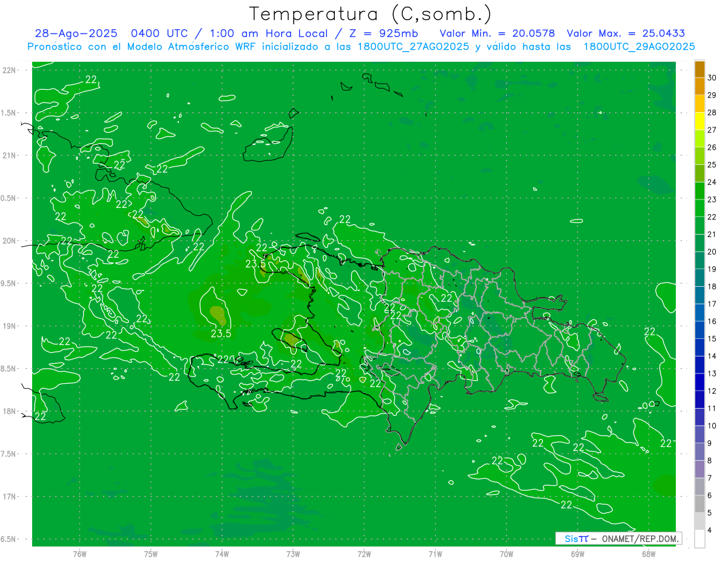Image resolution: width=728 pixels, height=562 pixels.
Task: Click the colorbar scale label '14'
Action: pyautogui.click(x=712, y=356)
